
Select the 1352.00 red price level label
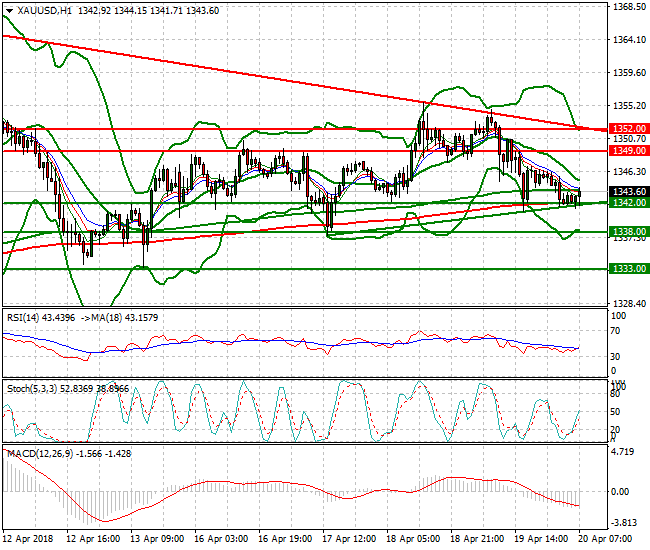click(x=629, y=128)
